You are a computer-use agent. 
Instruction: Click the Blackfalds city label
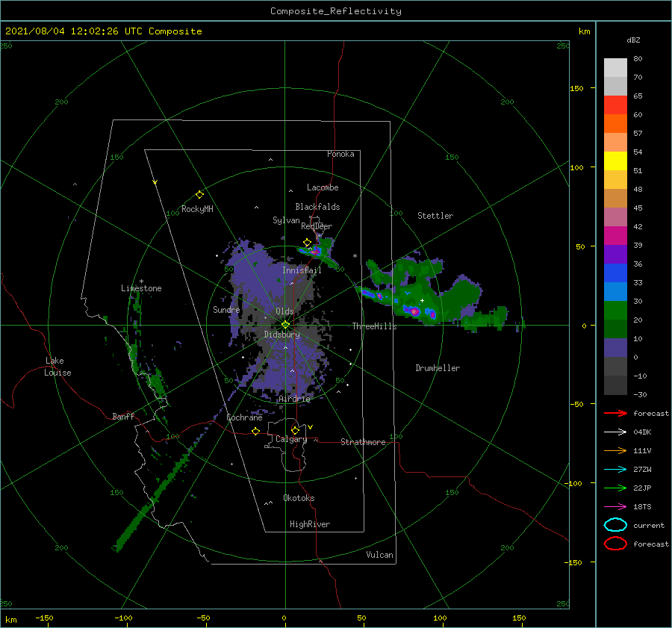click(317, 207)
